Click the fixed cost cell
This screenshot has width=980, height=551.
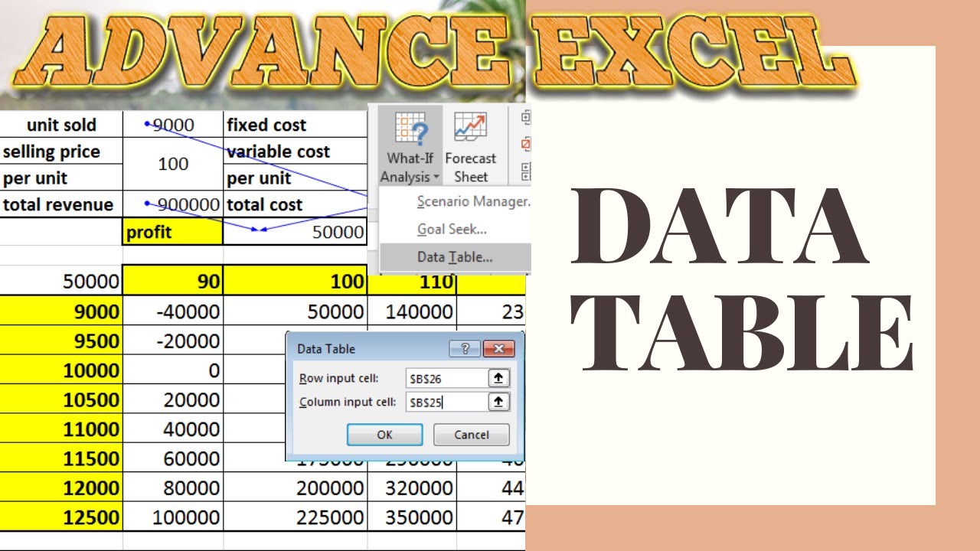coord(296,125)
